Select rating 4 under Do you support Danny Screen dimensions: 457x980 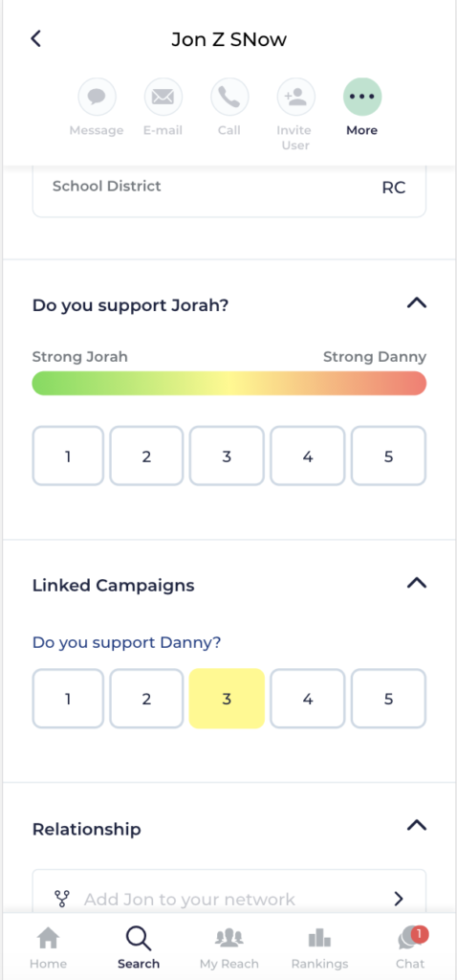tap(307, 699)
